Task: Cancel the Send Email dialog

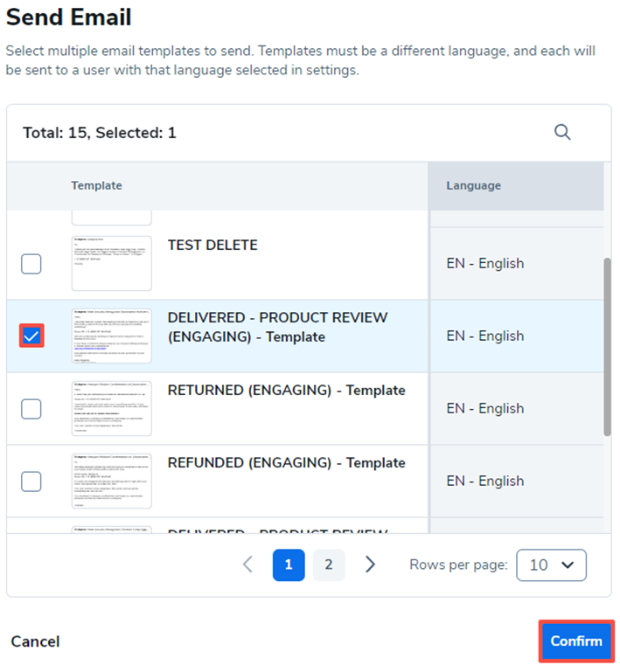Action: click(x=35, y=641)
